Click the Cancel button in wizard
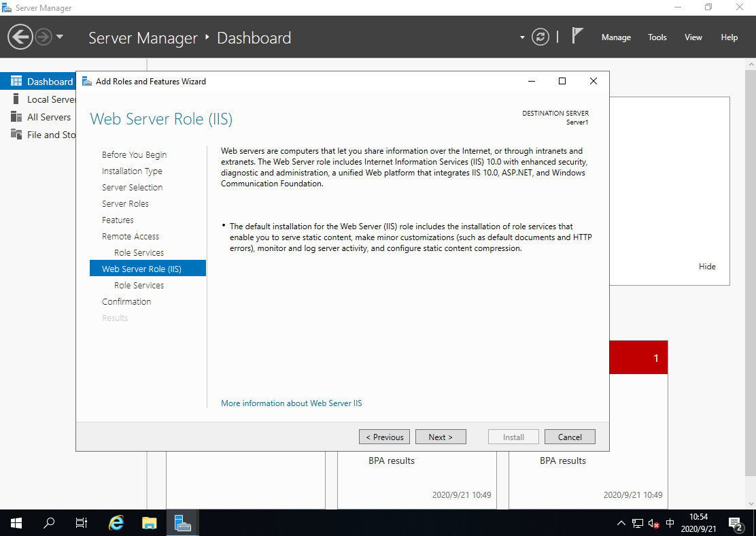This screenshot has width=756, height=536. [x=570, y=437]
